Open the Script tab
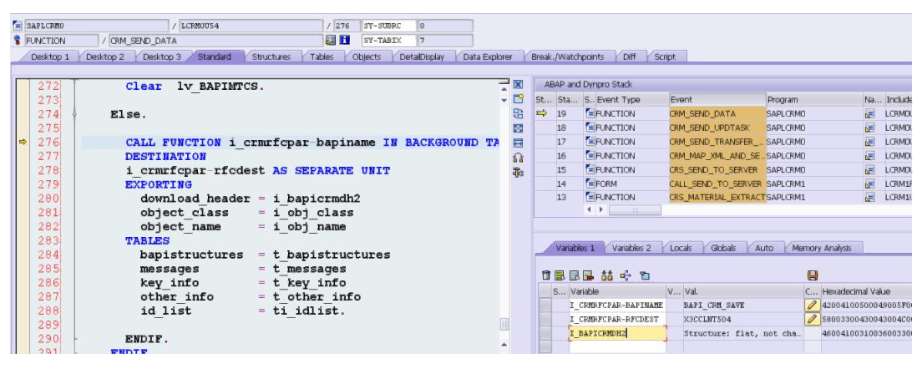 (x=665, y=57)
